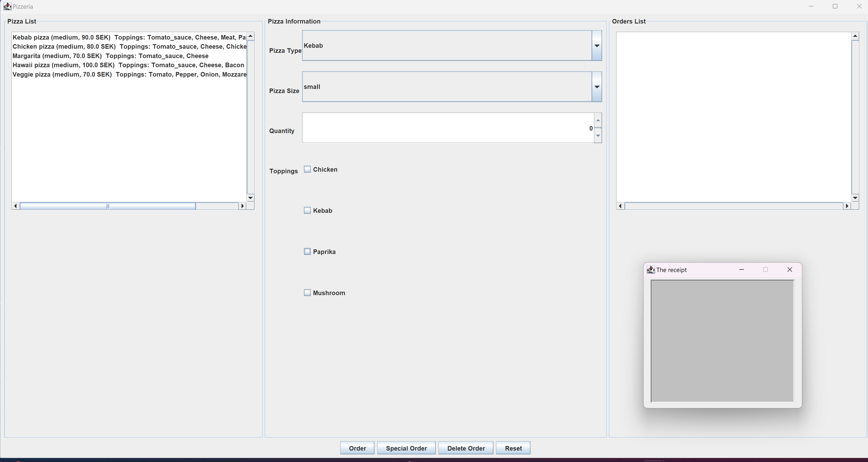
Task: Click inside the empty Orders List area
Action: pyautogui.click(x=734, y=117)
